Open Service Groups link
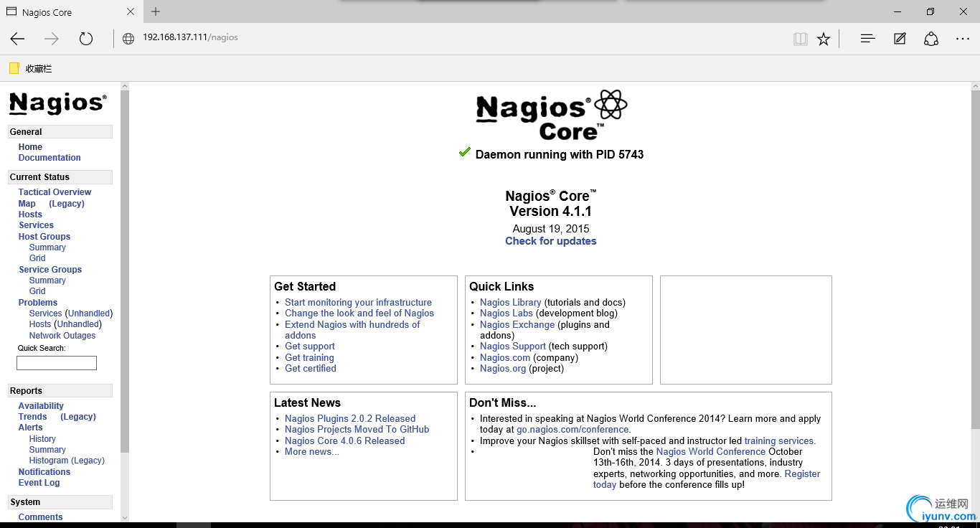This screenshot has height=528, width=980. (x=50, y=270)
